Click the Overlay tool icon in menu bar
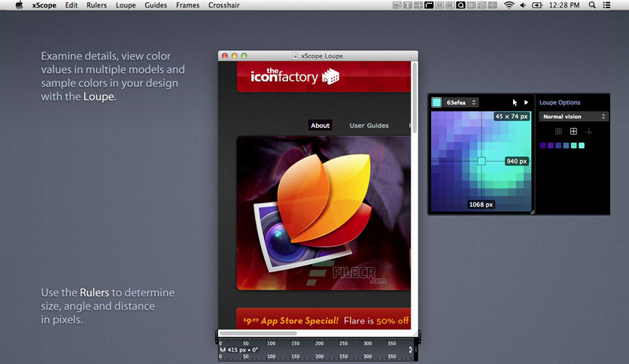This screenshot has width=629, height=364. click(x=439, y=5)
